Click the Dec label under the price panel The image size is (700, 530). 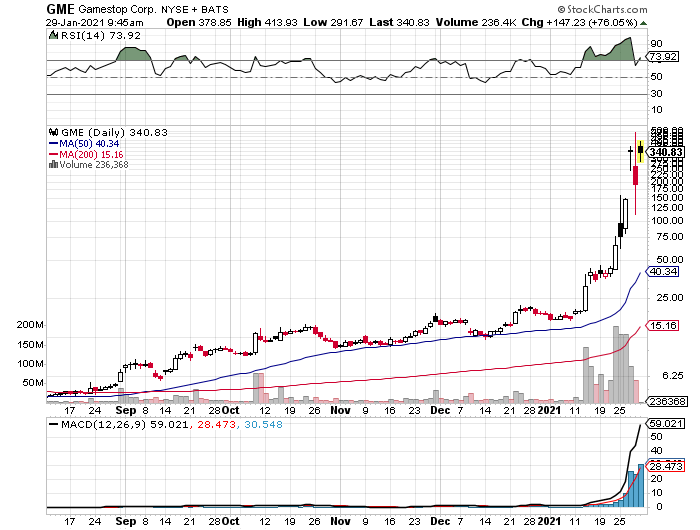point(440,410)
